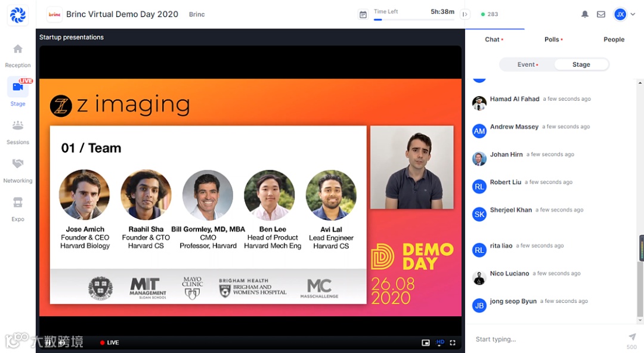The width and height of the screenshot is (644, 353).
Task: Click the Brinc event logo
Action: (55, 14)
